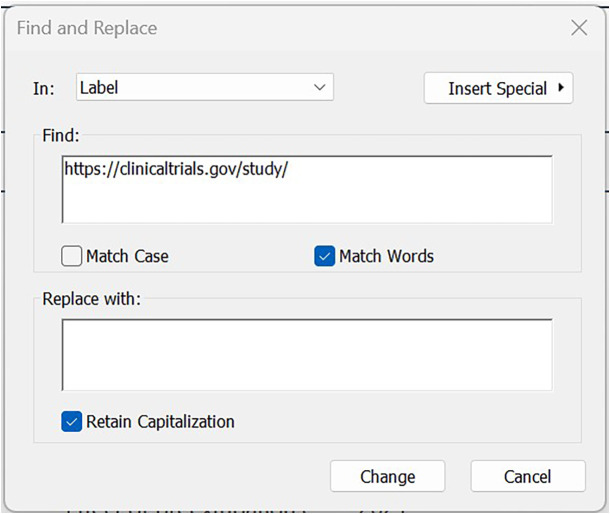Viewport: 610px width, 514px height.
Task: Open the Insert Special menu
Action: 498,88
